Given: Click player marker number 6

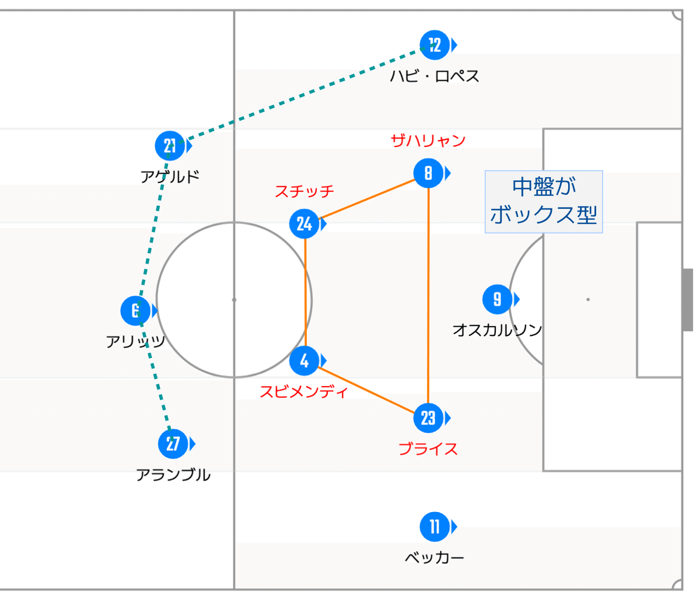Looking at the screenshot, I should point(136,310).
